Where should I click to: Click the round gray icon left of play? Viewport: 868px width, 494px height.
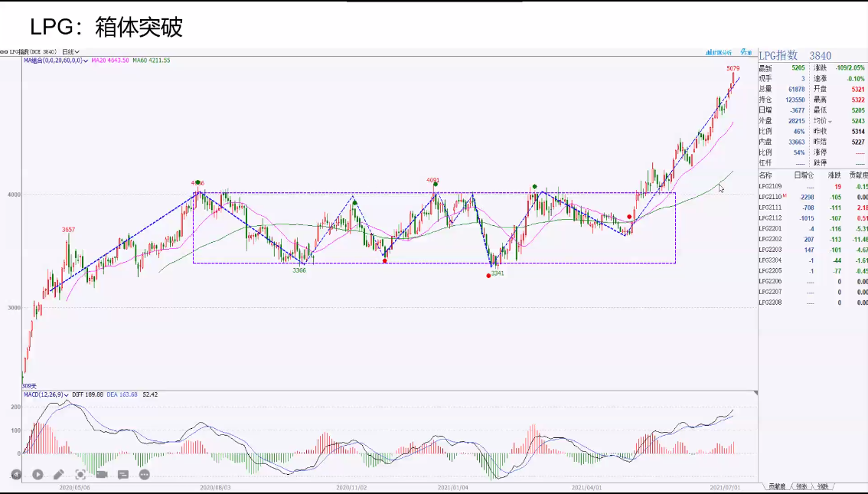[x=16, y=475]
